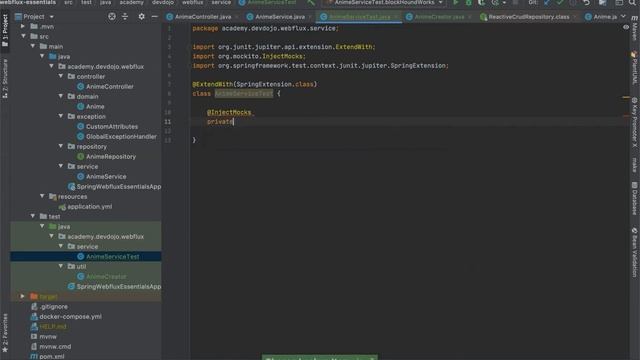Toggle the Project tool window button
Screen dimensions: 640x360
coord(5,30)
